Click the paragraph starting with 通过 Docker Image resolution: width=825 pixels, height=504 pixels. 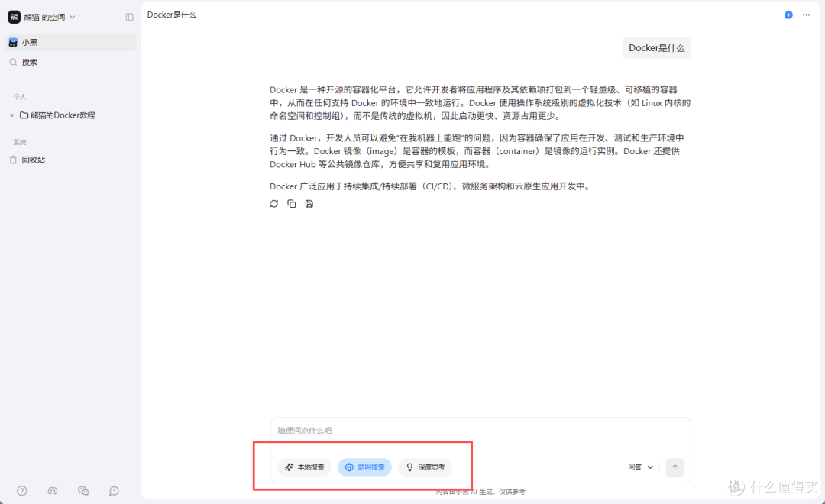[x=477, y=151]
